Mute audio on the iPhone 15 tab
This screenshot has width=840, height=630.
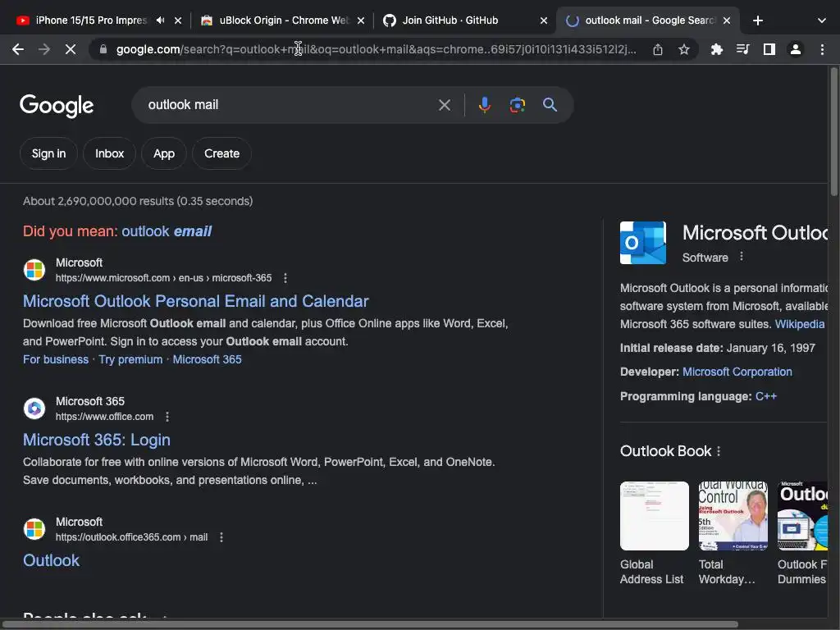click(160, 21)
